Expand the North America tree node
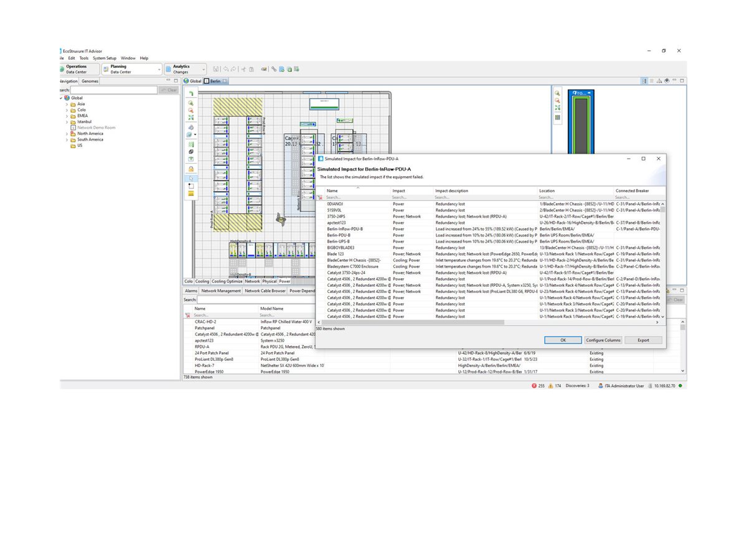747x560 pixels. pyautogui.click(x=67, y=133)
